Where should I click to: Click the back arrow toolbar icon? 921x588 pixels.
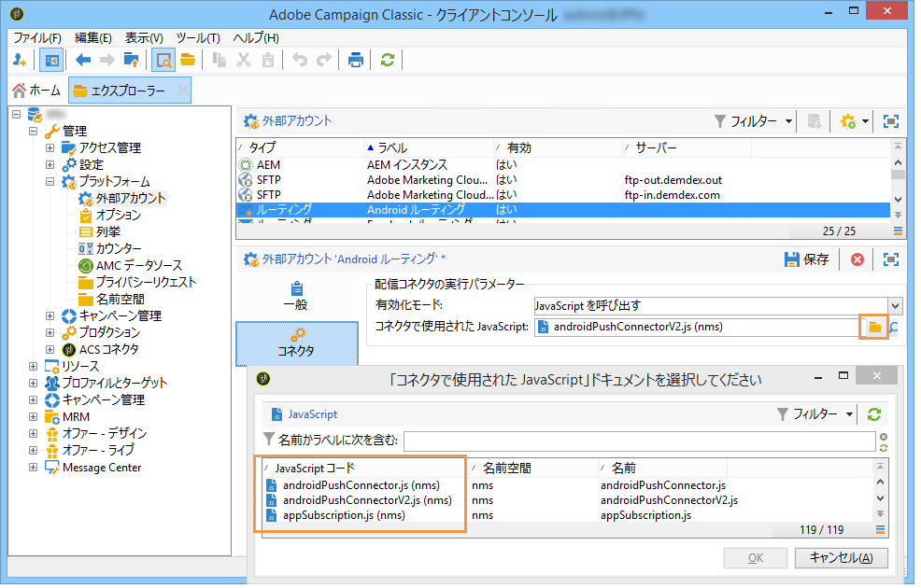coord(83,60)
